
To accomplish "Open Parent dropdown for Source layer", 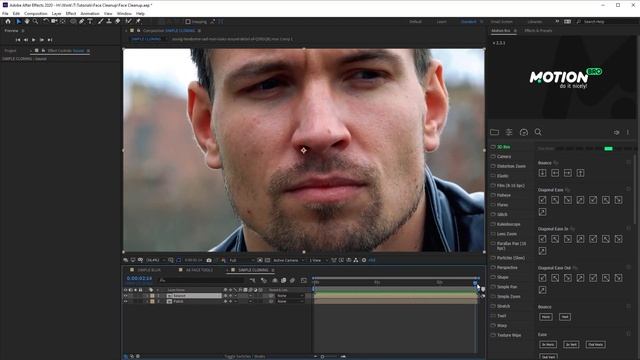I will coord(290,296).
